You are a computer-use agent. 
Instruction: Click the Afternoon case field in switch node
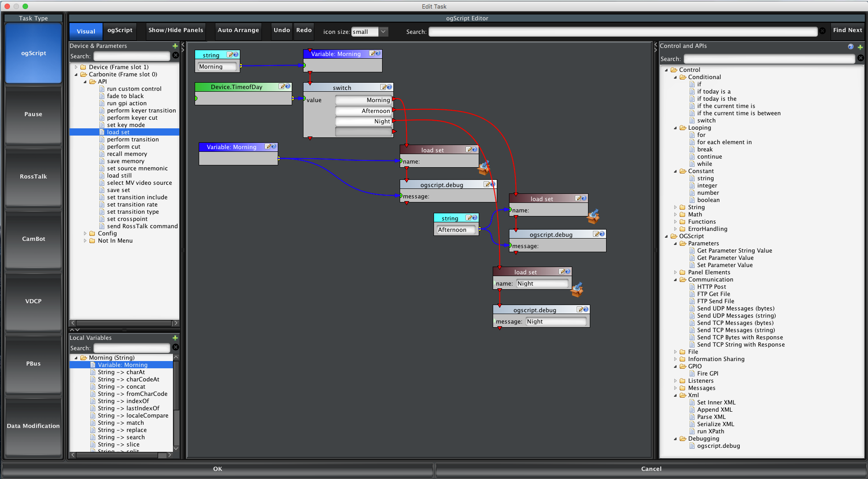[364, 111]
